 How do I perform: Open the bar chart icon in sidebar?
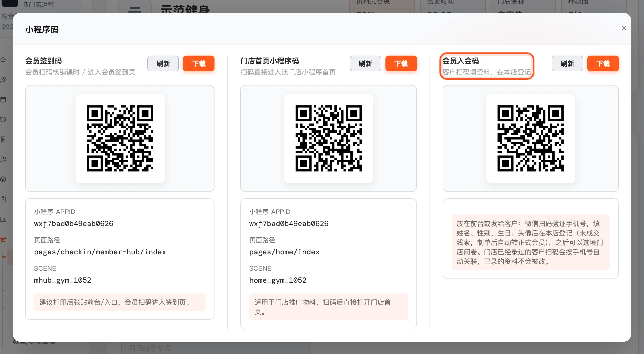tap(3, 219)
